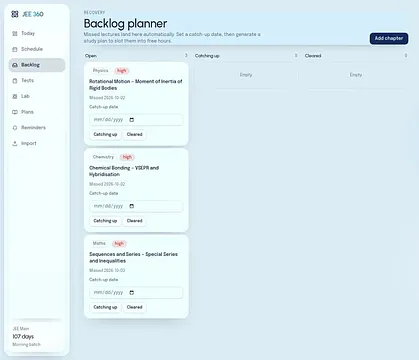This screenshot has width=419, height=360.
Task: Open the Schedule calendar icon
Action: click(15, 49)
